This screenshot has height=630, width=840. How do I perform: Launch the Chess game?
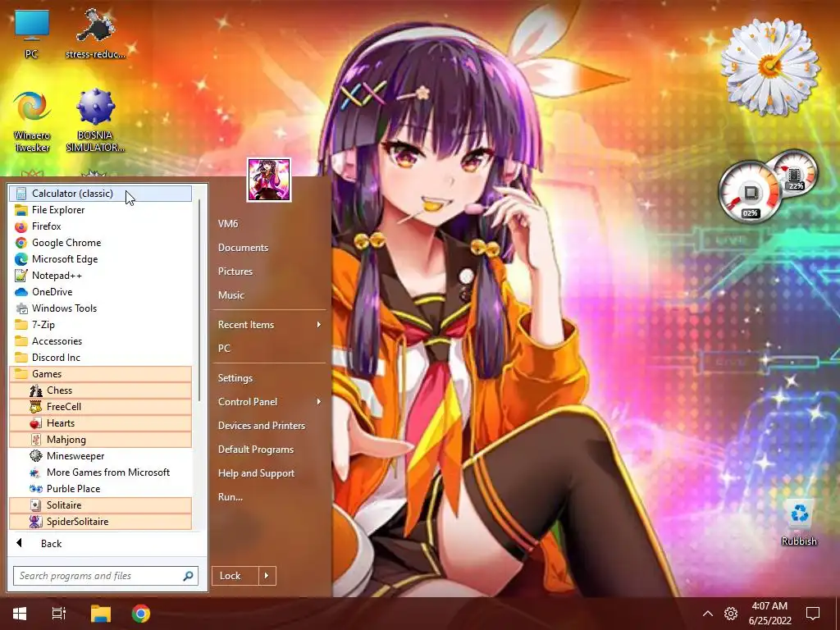pyautogui.click(x=100, y=390)
